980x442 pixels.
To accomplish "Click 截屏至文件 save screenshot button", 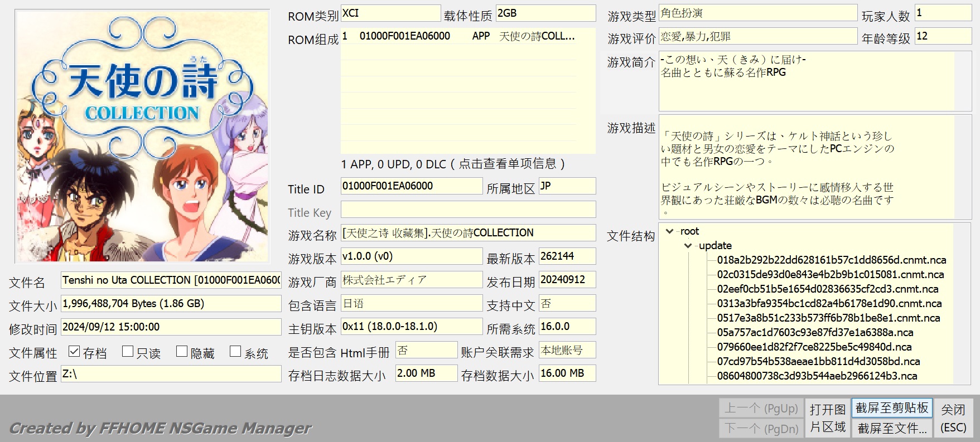I will click(891, 428).
